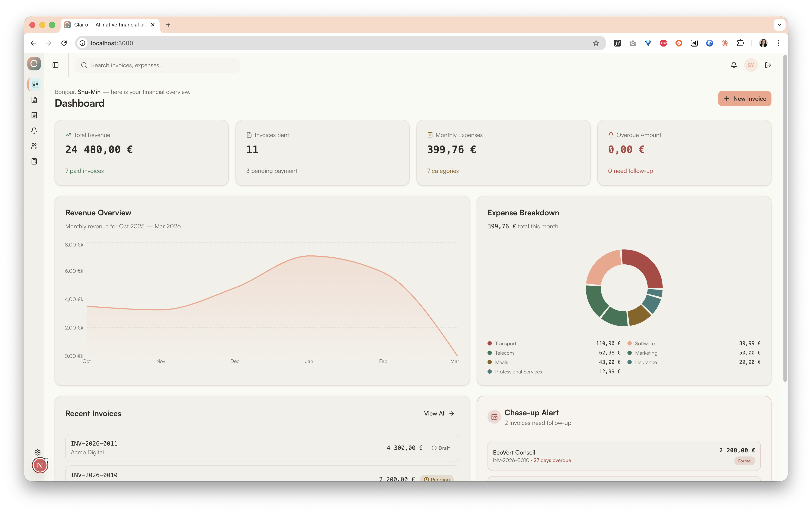Screen dimensions: 812x513
Task: Open the browser extensions puzzle icon
Action: [740, 43]
